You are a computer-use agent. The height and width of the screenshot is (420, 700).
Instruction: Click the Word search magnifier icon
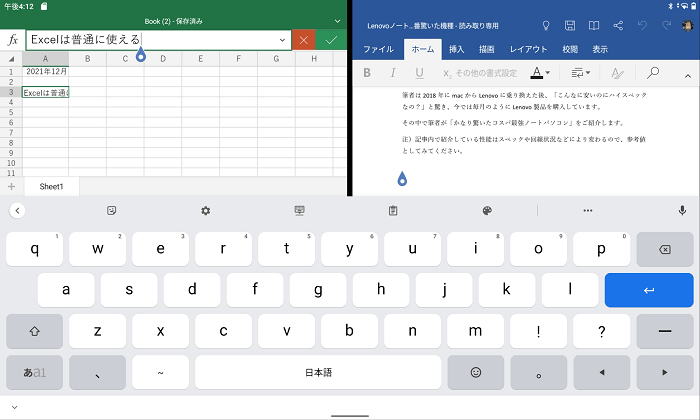click(653, 72)
